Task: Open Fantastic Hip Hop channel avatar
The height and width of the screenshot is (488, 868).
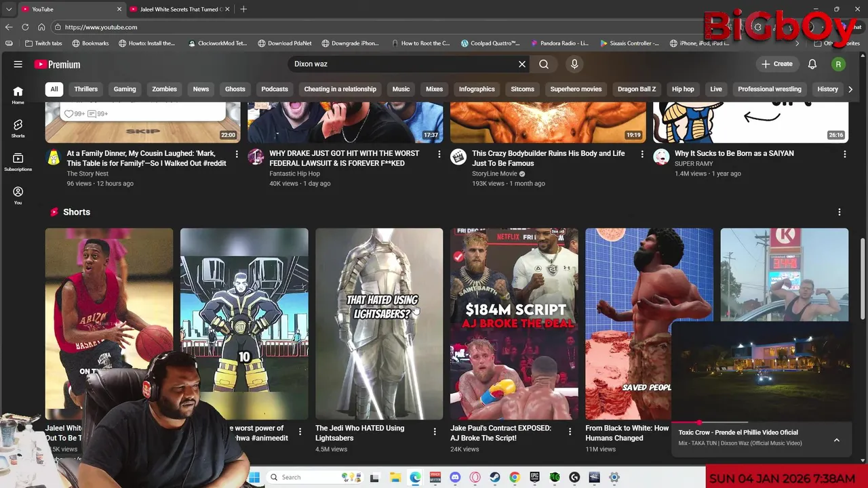Action: 256,157
